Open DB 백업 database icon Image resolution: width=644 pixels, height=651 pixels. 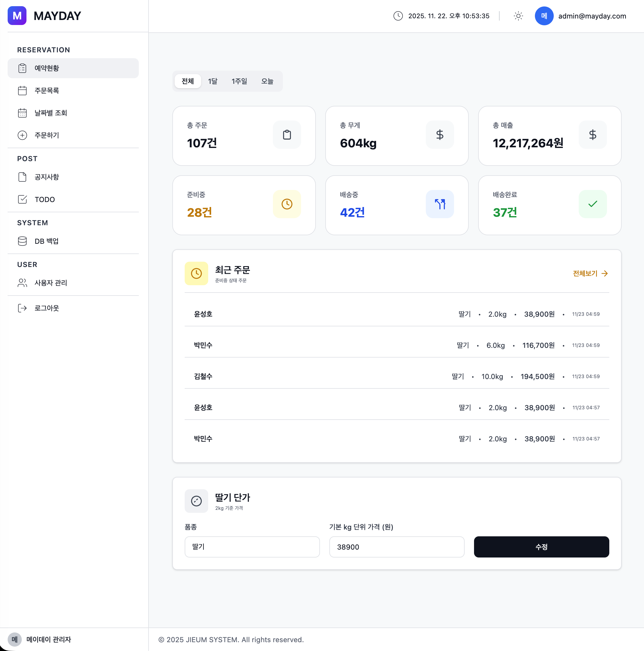click(22, 241)
